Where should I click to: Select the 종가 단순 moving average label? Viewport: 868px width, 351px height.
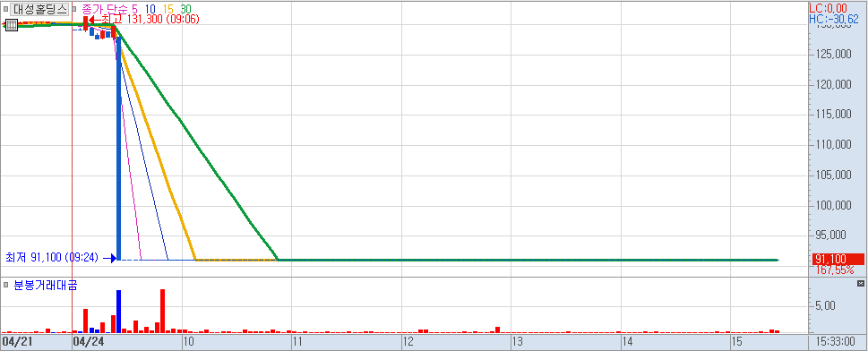105,9
